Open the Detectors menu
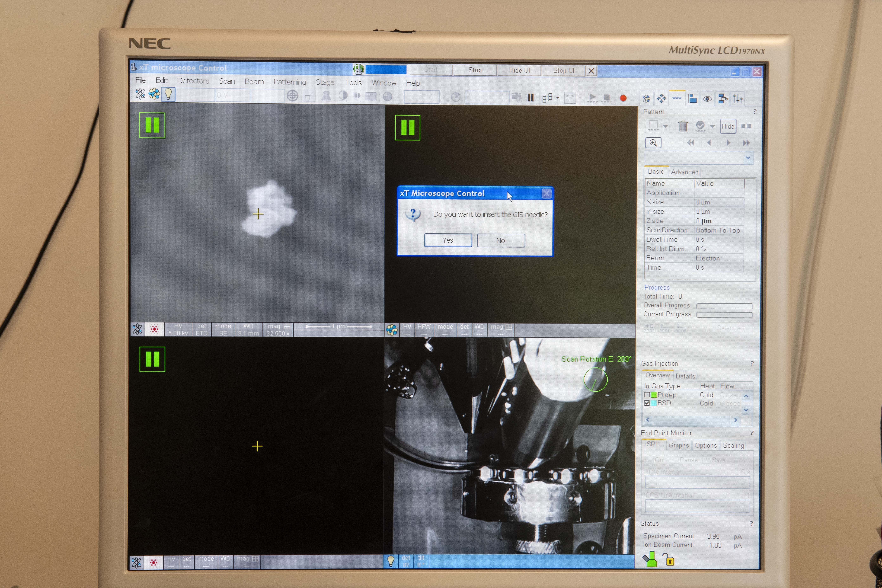 [193, 81]
